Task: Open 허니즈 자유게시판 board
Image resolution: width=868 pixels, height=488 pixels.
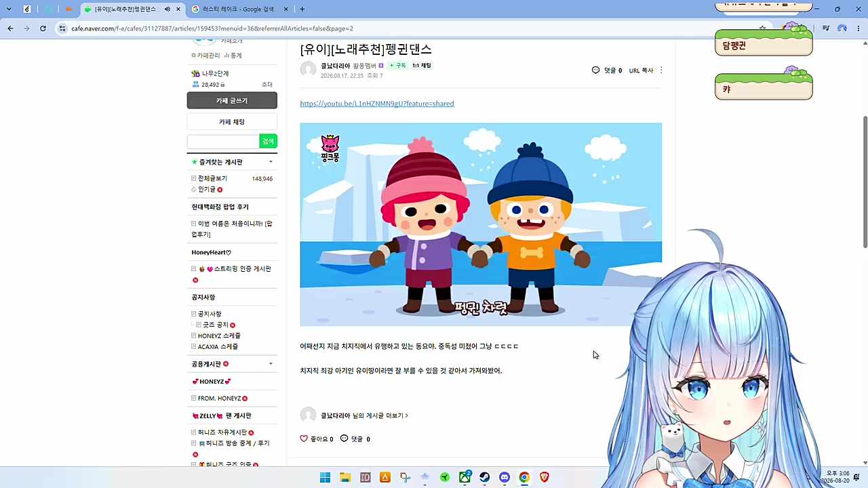Action: tap(223, 432)
